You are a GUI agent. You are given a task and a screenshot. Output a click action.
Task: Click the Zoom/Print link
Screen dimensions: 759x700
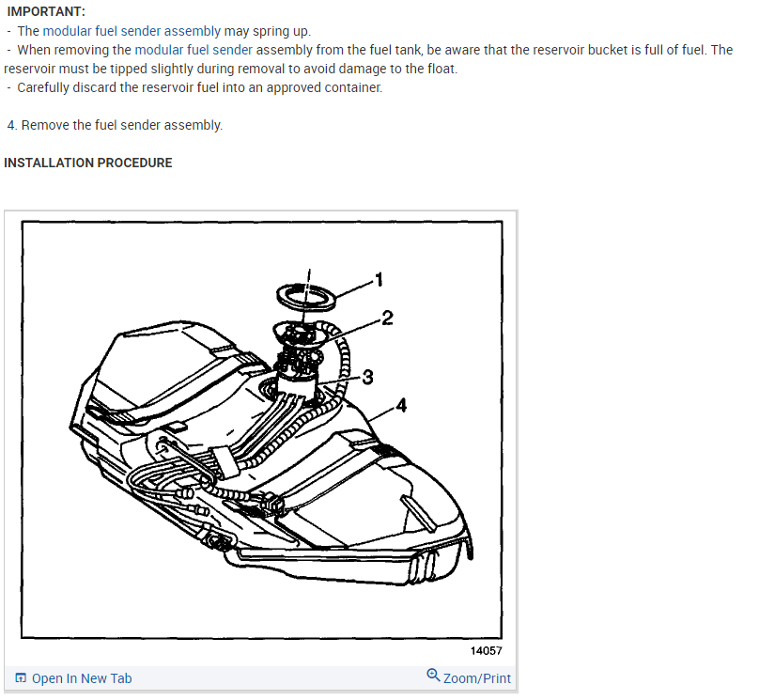coord(477,678)
